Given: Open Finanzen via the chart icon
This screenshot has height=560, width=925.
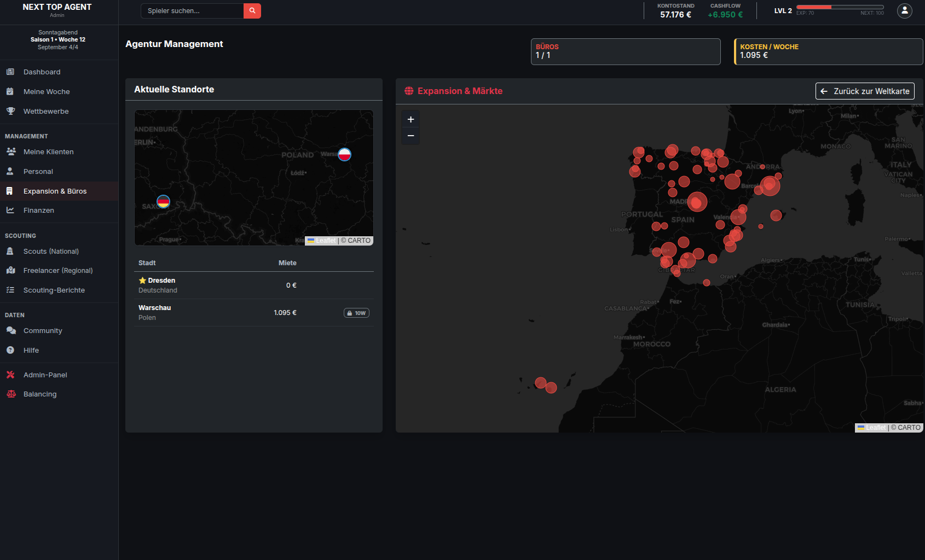Looking at the screenshot, I should (x=10, y=210).
